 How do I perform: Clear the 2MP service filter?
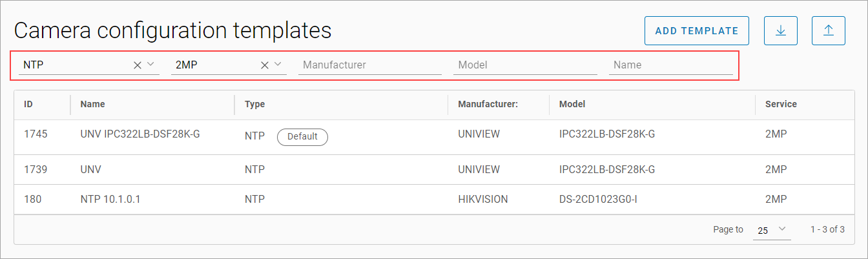[264, 65]
